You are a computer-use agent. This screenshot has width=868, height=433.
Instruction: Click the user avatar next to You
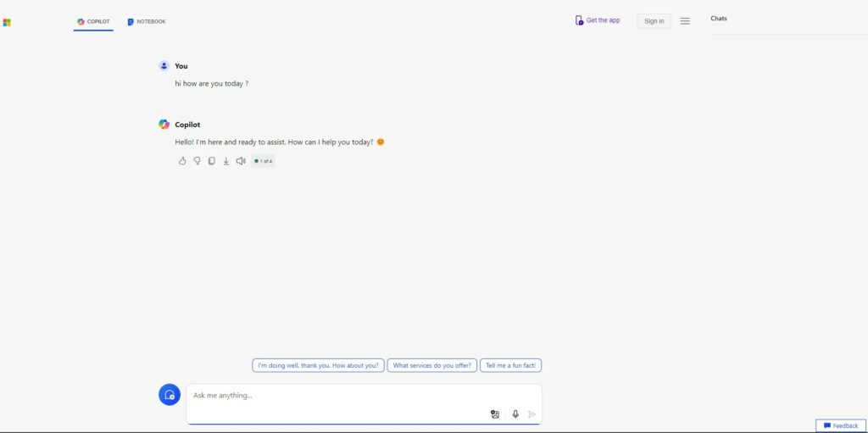[x=164, y=66]
